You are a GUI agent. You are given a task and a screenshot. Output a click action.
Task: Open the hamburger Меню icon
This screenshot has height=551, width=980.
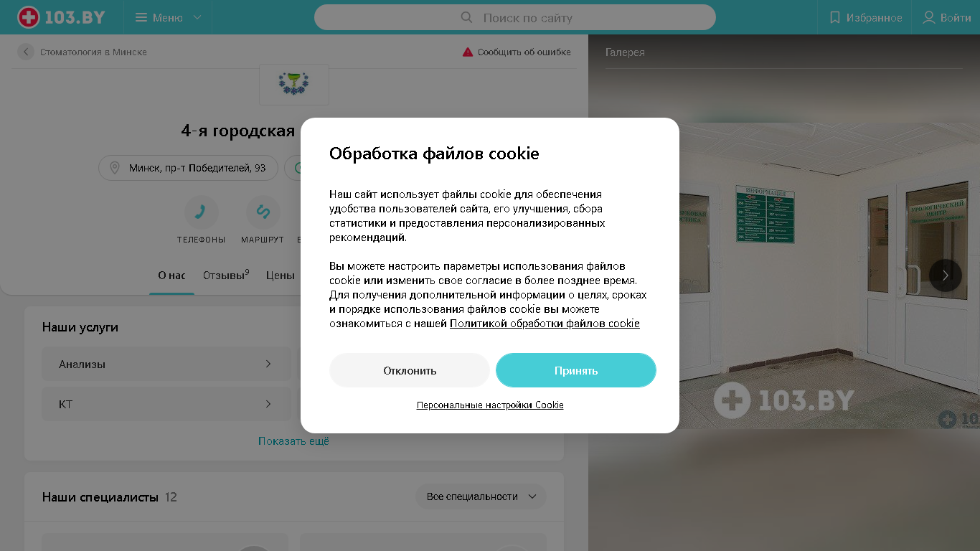141,17
